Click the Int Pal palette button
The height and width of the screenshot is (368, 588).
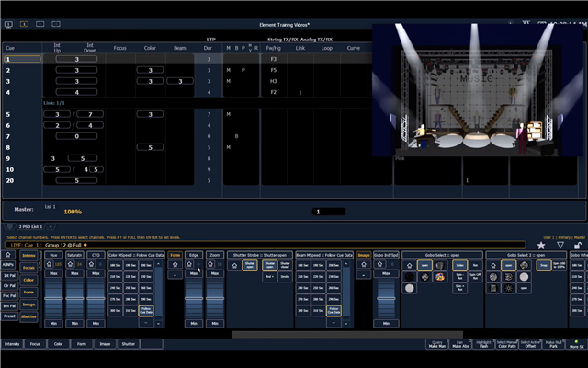coord(9,275)
